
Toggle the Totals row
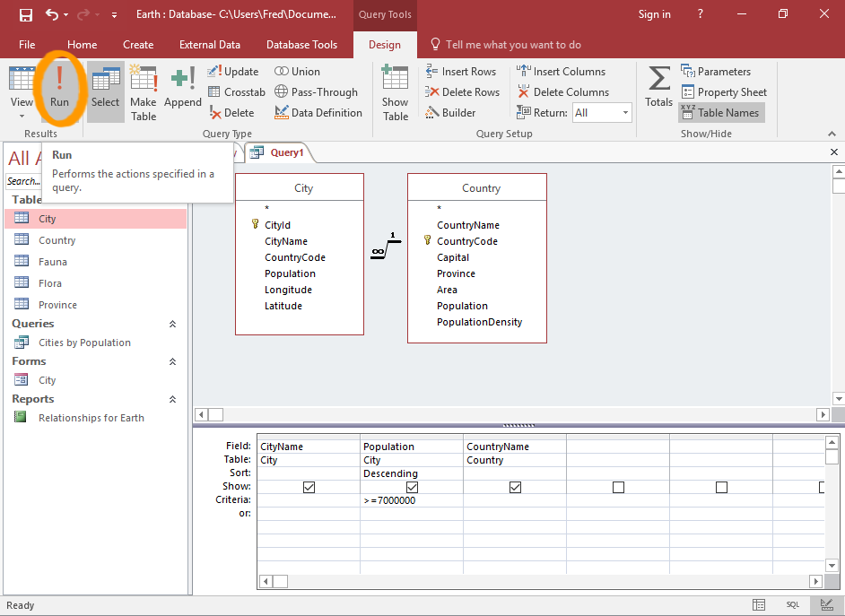coord(658,86)
